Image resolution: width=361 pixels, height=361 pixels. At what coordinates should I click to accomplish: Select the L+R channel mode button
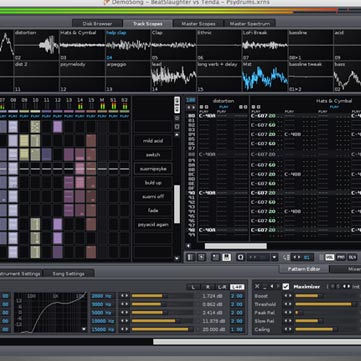237,287
